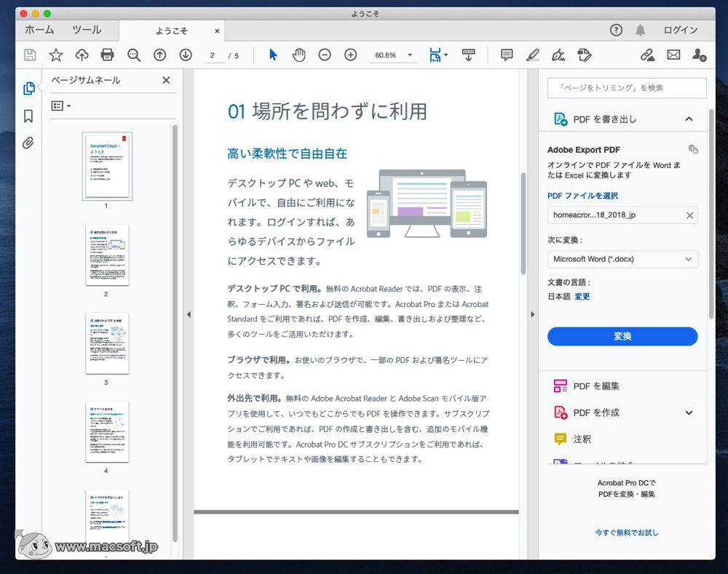Print the document using printer icon

click(107, 55)
